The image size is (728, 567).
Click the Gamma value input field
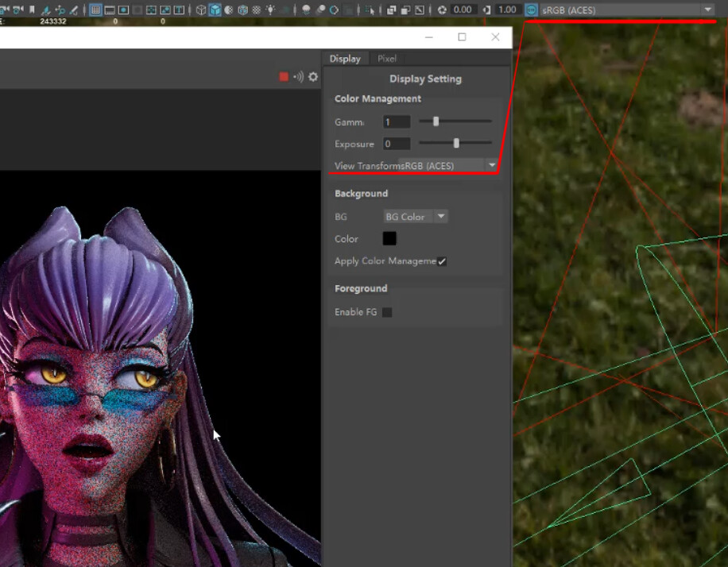coord(397,121)
